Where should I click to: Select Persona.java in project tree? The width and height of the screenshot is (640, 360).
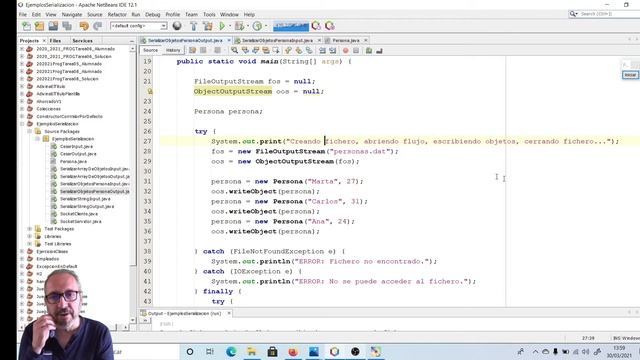click(73, 161)
